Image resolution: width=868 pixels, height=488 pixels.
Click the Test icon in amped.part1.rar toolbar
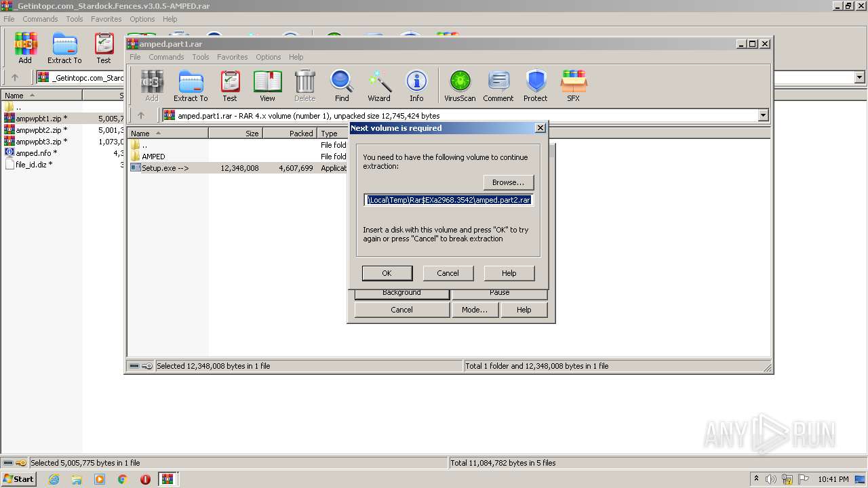(x=230, y=86)
